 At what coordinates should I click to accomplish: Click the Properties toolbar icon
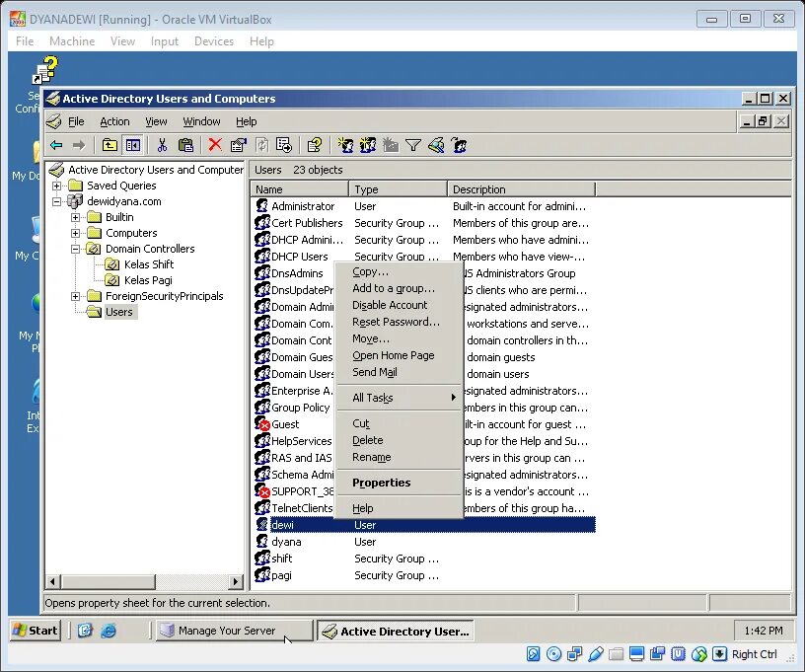click(x=238, y=146)
